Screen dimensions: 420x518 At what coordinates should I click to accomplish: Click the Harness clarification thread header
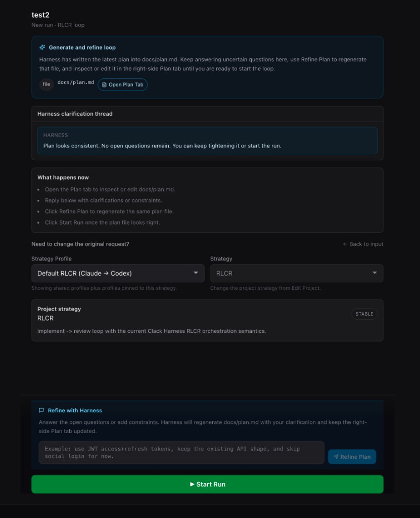tap(207, 114)
